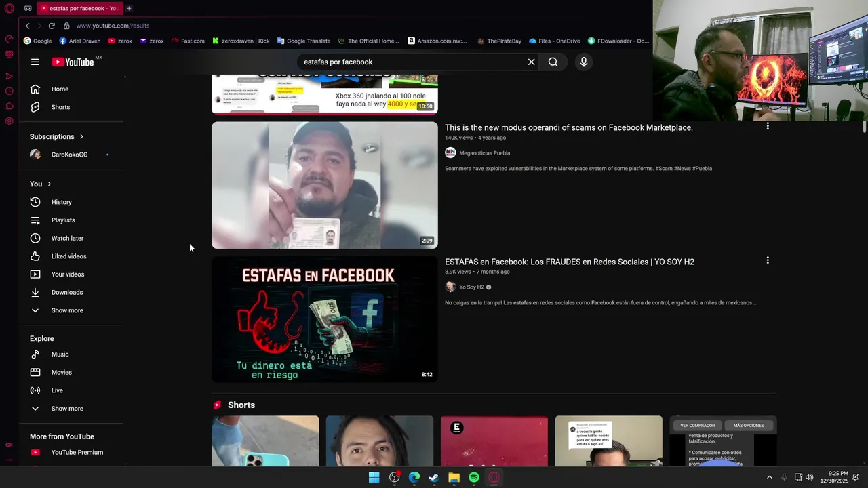Start voice search with microphone icon
The height and width of the screenshot is (488, 868).
(584, 62)
